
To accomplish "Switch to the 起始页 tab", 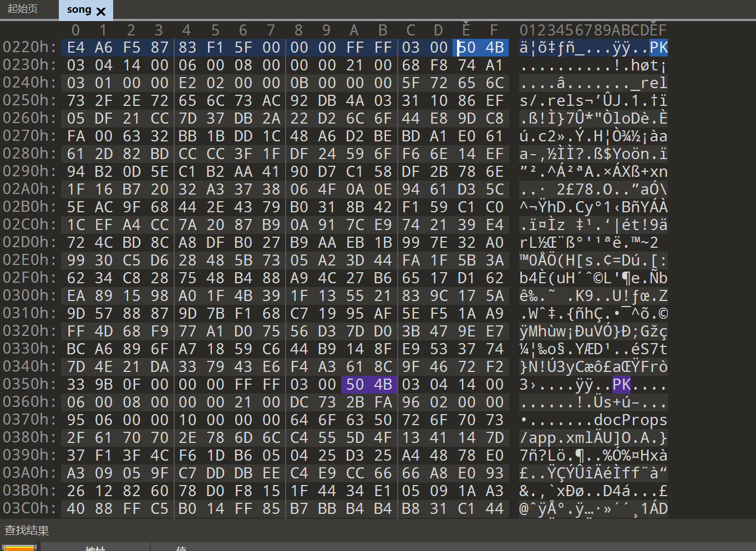I will 23,9.
